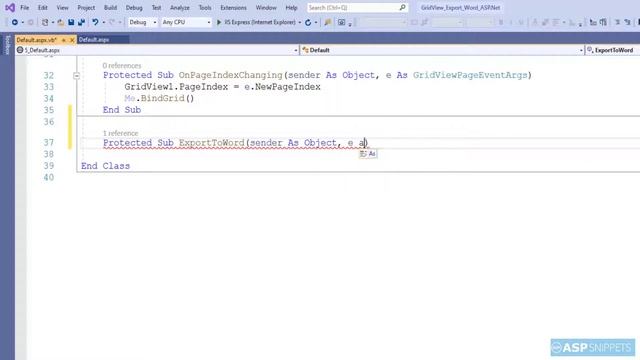The height and width of the screenshot is (360, 640).
Task: Click on 'GridViewPageEventArgs' in line 32
Action: point(470,76)
